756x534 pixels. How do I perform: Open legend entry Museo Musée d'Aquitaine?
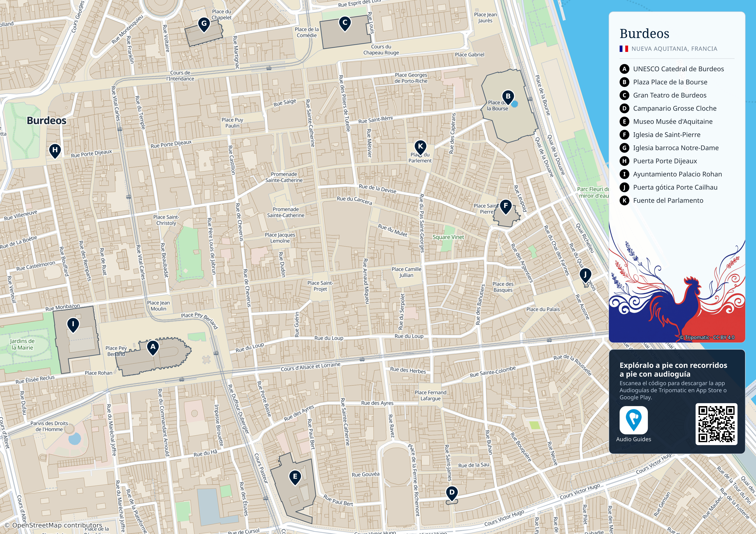click(x=666, y=122)
